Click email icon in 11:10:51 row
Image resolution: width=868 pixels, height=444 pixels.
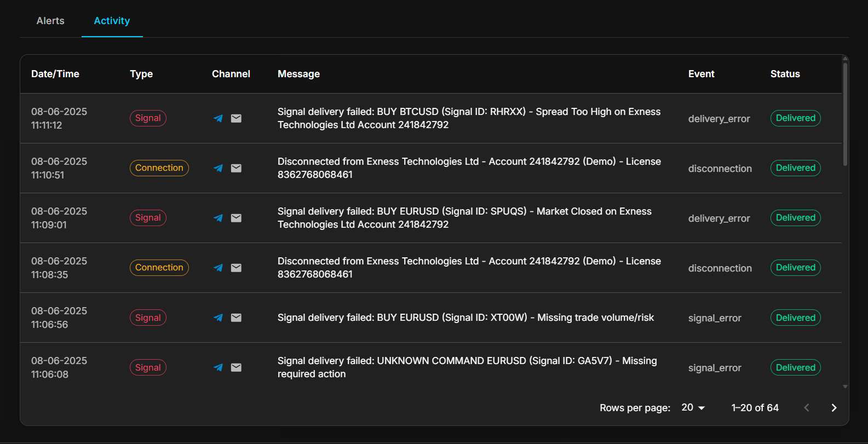pos(236,168)
